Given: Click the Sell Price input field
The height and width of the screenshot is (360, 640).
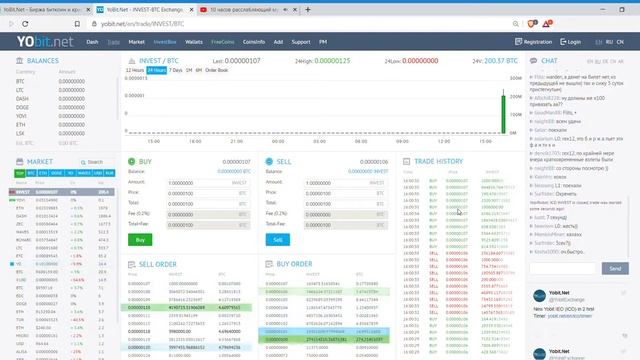Looking at the screenshot, I should pyautogui.click(x=346, y=193).
